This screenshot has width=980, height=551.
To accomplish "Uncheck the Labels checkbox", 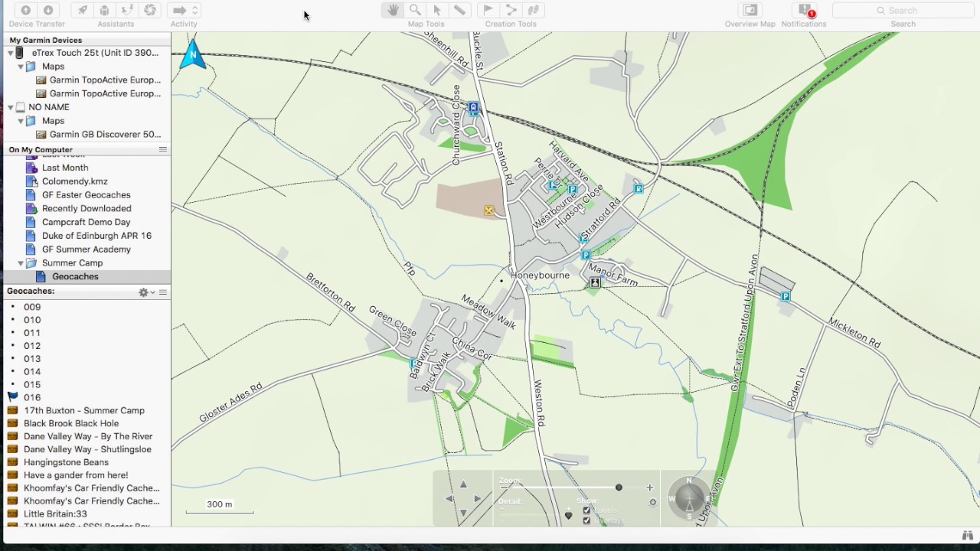I will (586, 510).
